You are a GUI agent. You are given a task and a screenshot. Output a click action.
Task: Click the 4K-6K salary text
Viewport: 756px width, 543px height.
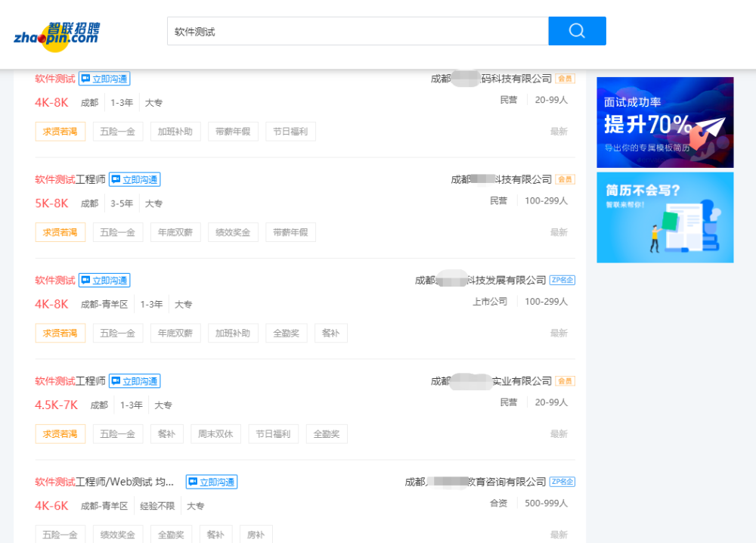tap(51, 506)
